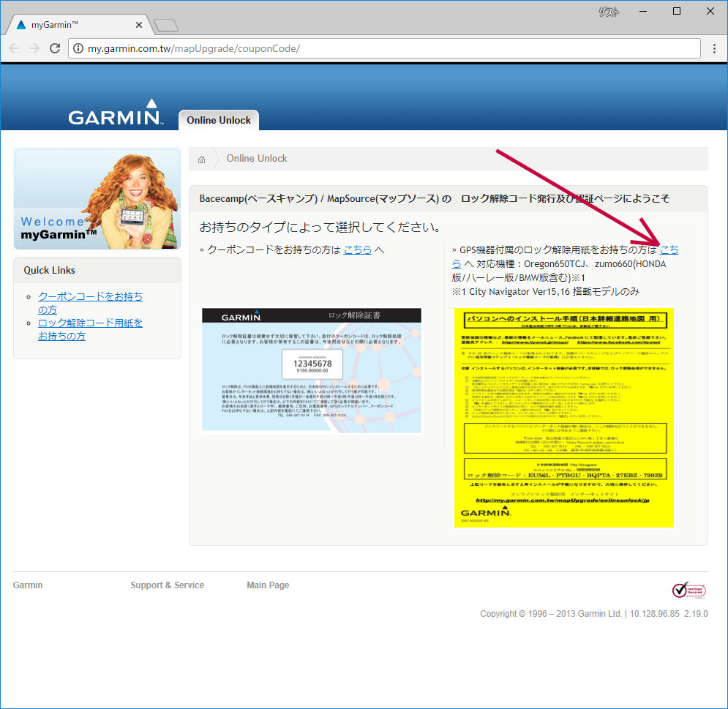Click the browser forward arrow
Viewport: 728px width, 709px height.
[x=34, y=48]
